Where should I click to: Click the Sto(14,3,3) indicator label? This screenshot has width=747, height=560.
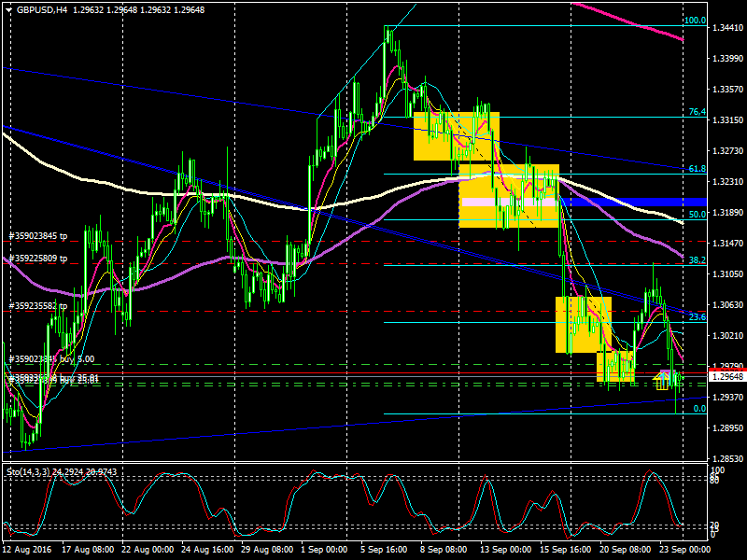[x=28, y=472]
